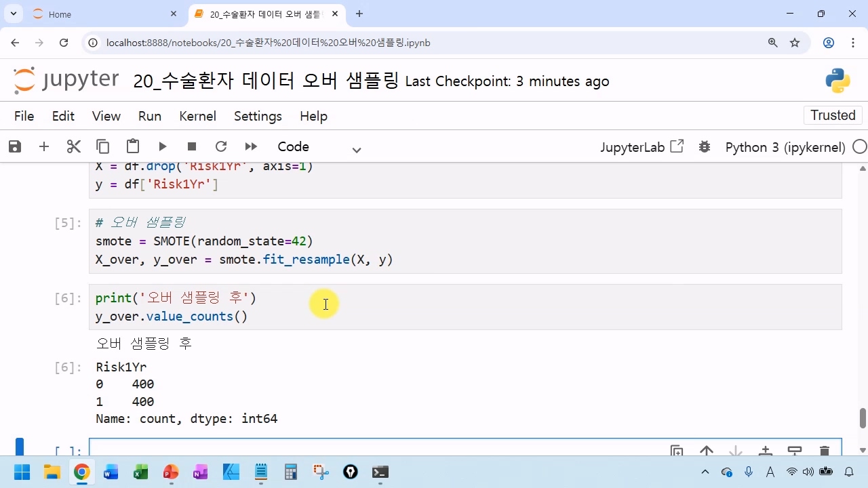Go back in the browser
Screen dimensions: 868x488
click(14, 43)
